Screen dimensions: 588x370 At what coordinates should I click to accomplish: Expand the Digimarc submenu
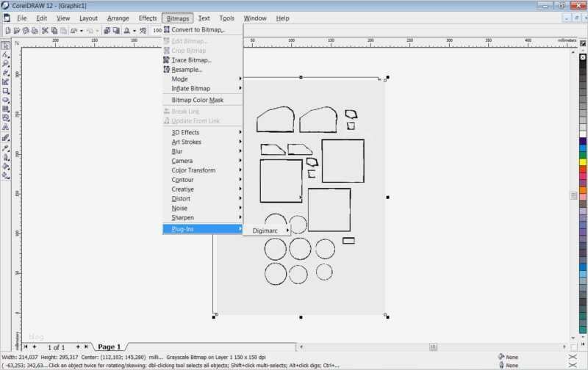pyautogui.click(x=267, y=231)
